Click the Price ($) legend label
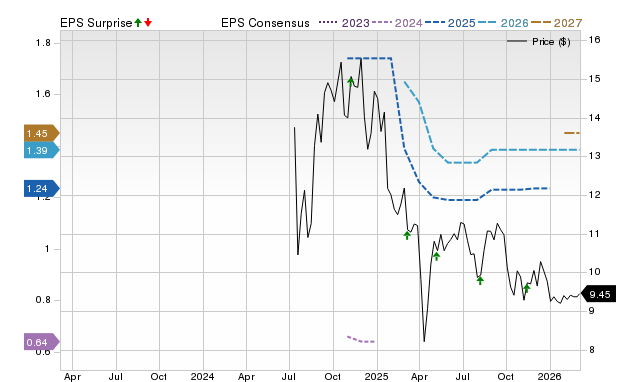Viewport: 640px width, 382px height. point(551,42)
